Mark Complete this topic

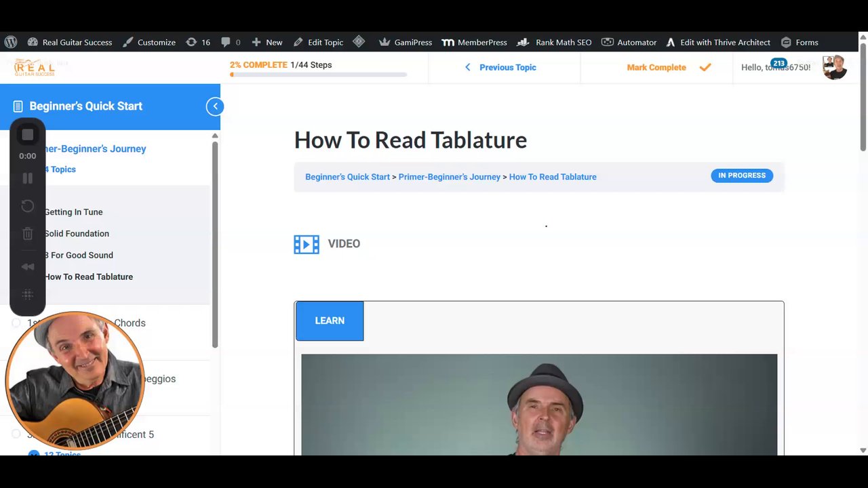pos(669,67)
